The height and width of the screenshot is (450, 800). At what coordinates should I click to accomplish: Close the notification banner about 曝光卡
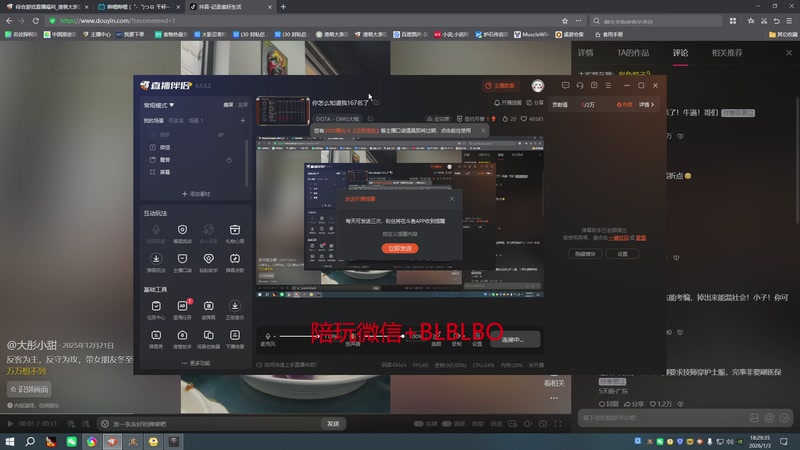click(x=483, y=131)
